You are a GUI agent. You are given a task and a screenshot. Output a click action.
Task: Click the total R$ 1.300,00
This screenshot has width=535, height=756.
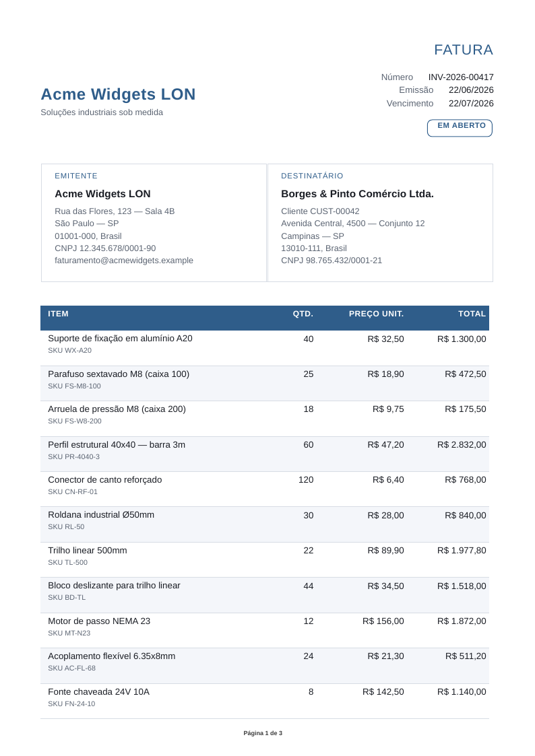pos(462,339)
